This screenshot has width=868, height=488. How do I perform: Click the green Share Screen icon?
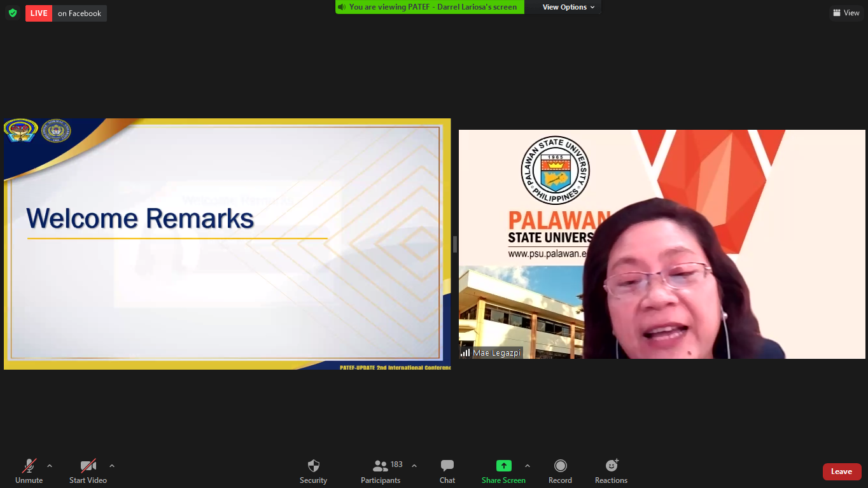click(503, 466)
